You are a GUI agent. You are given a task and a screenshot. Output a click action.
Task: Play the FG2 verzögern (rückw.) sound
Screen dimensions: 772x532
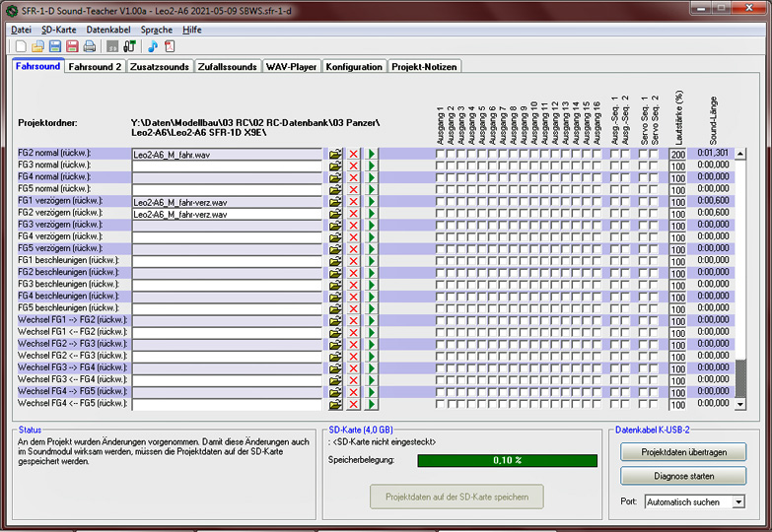[x=372, y=214]
